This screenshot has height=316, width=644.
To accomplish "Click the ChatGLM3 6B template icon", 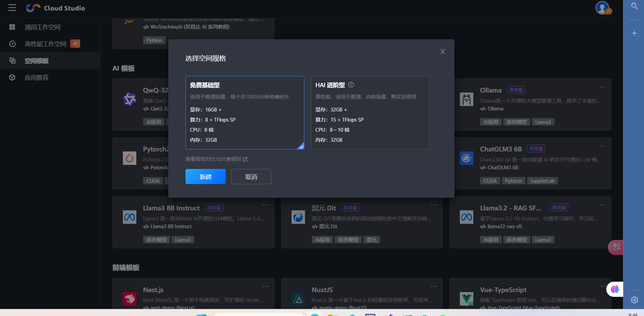I will [x=466, y=158].
